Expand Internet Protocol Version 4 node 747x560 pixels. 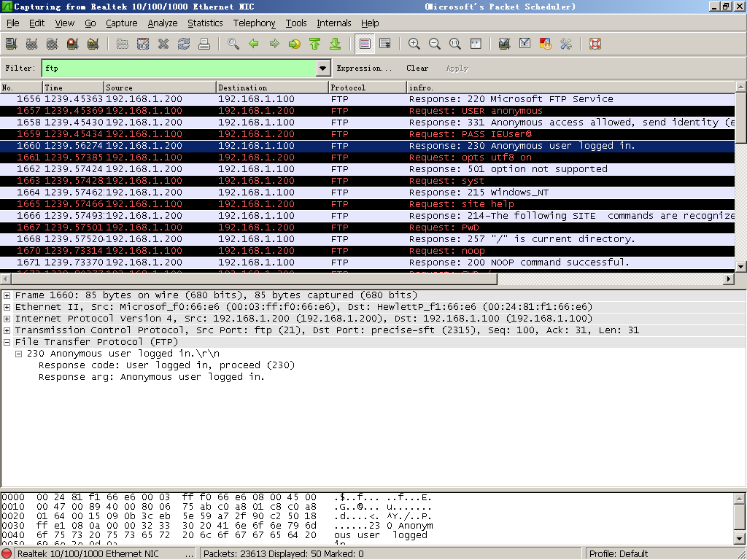7,319
